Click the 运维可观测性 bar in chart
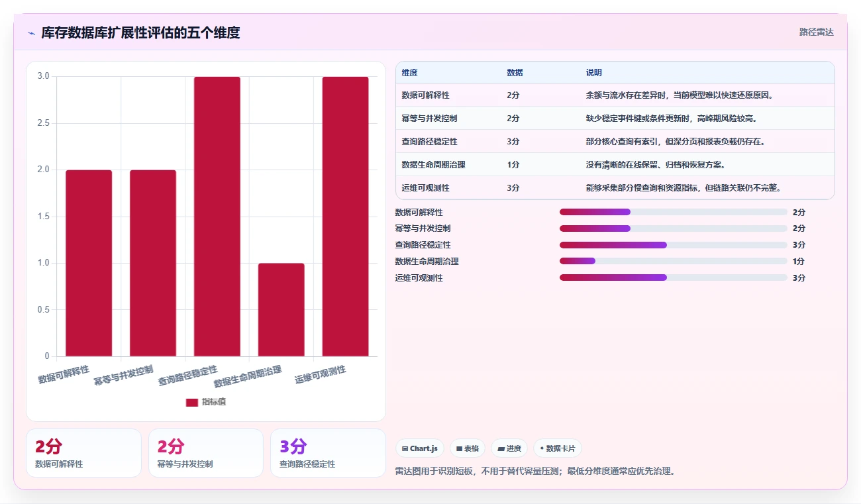 346,217
